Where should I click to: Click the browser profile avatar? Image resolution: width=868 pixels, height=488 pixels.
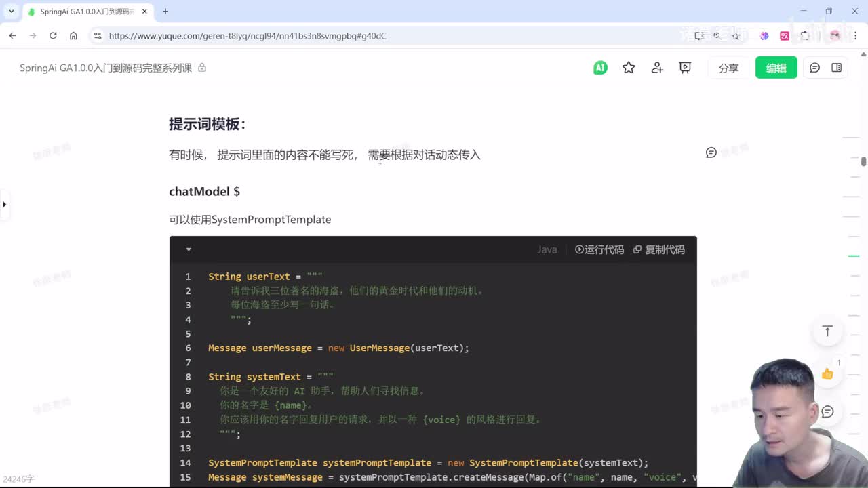click(835, 35)
